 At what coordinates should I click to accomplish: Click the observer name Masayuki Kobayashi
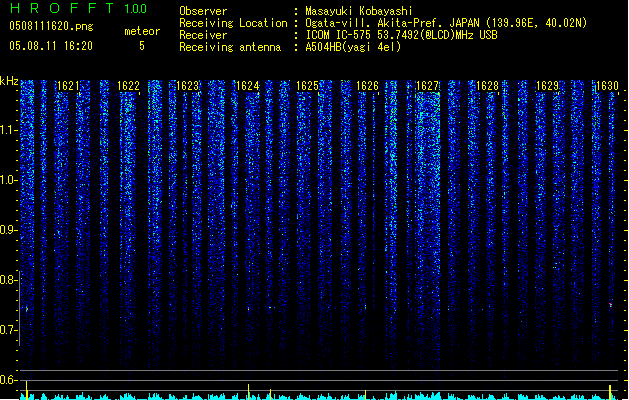pyautogui.click(x=359, y=11)
